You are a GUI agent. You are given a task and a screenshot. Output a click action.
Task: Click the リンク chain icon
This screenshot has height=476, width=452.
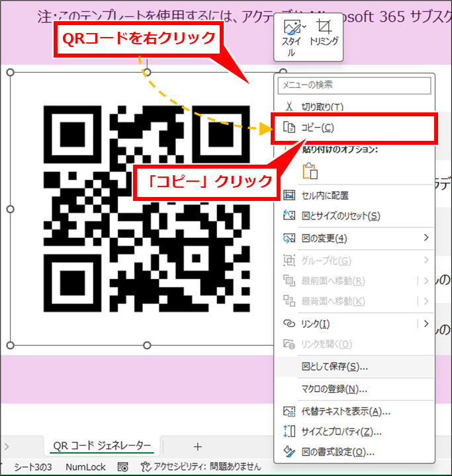point(289,323)
